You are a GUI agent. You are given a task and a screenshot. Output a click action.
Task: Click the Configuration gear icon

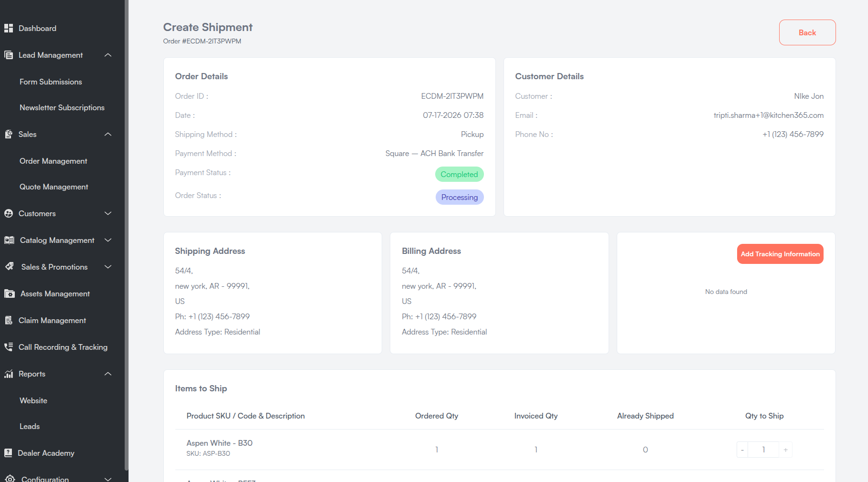10,478
